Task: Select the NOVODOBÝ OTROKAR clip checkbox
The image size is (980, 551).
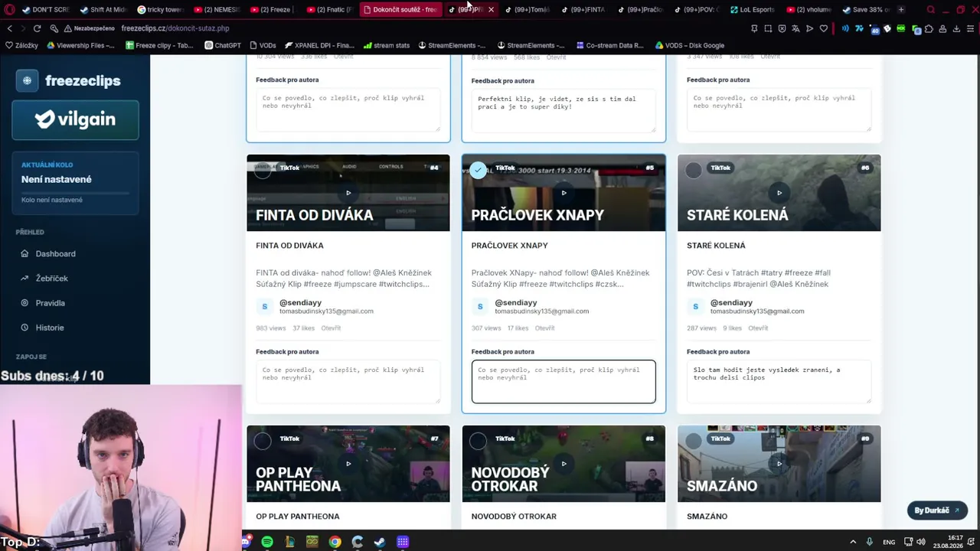Action: [479, 441]
